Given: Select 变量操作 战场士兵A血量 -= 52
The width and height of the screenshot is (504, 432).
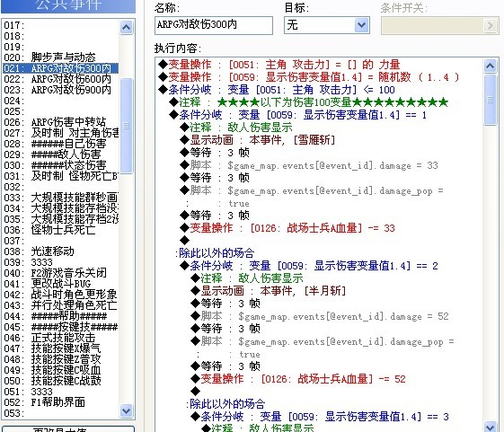Looking at the screenshot, I should [298, 379].
